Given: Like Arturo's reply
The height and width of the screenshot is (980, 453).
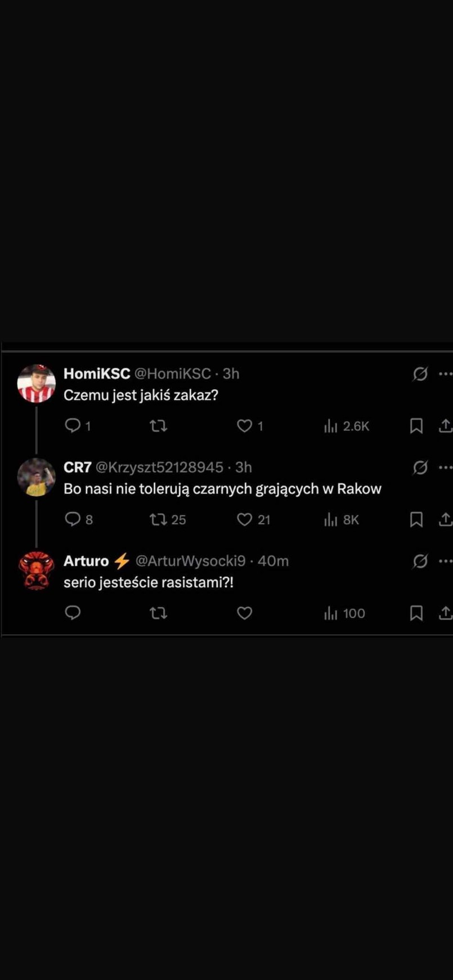Looking at the screenshot, I should click(244, 613).
